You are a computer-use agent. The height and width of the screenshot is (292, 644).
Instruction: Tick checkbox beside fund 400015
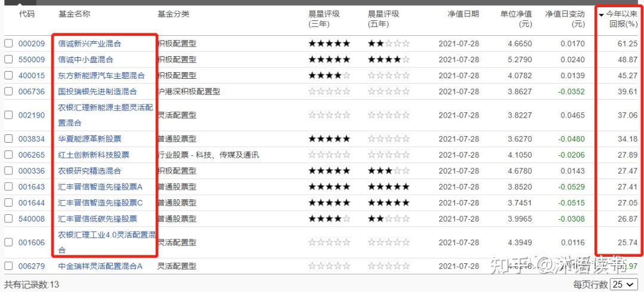coord(8,76)
